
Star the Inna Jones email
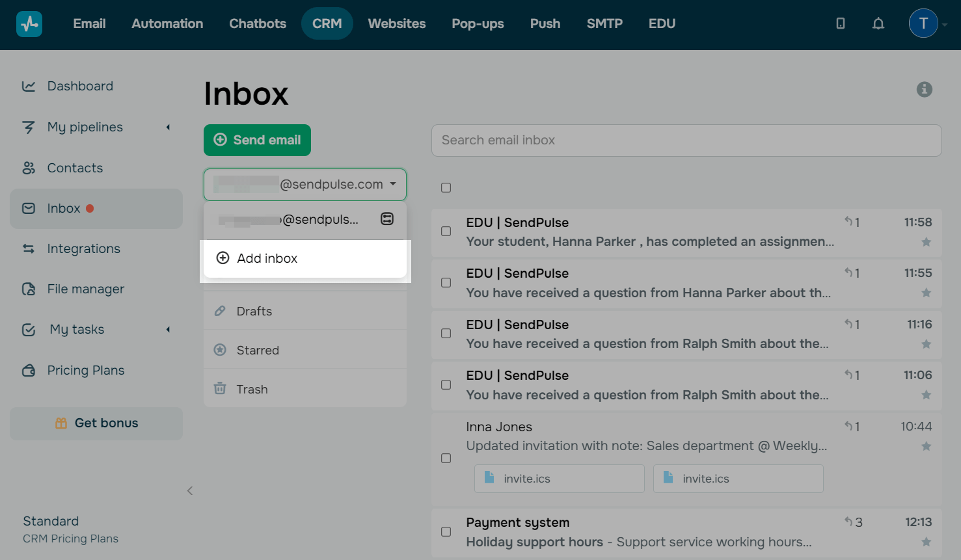(926, 446)
